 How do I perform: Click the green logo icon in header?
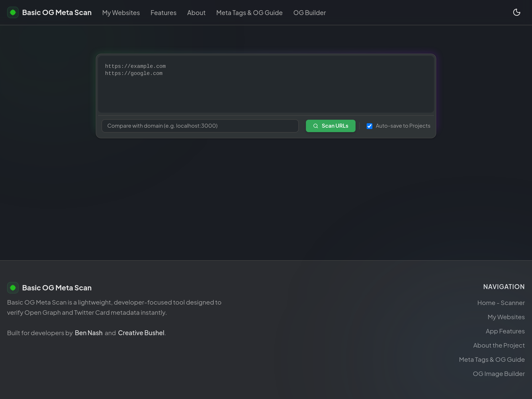click(13, 12)
